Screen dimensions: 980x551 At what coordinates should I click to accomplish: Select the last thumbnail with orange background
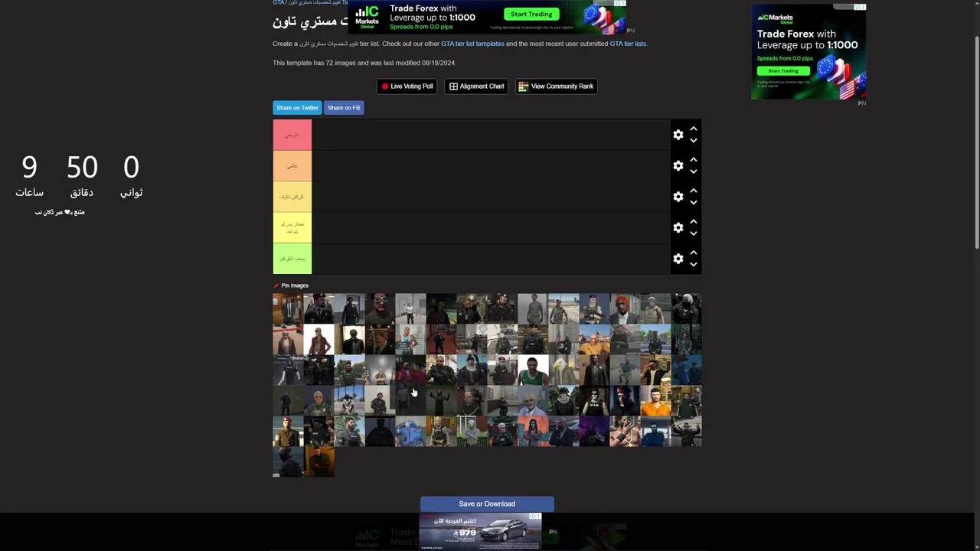[318, 462]
